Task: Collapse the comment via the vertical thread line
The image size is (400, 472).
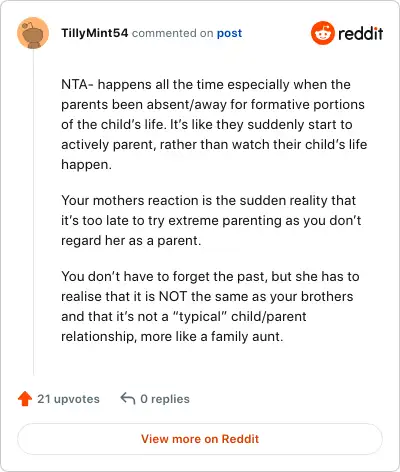Action: tap(33, 212)
